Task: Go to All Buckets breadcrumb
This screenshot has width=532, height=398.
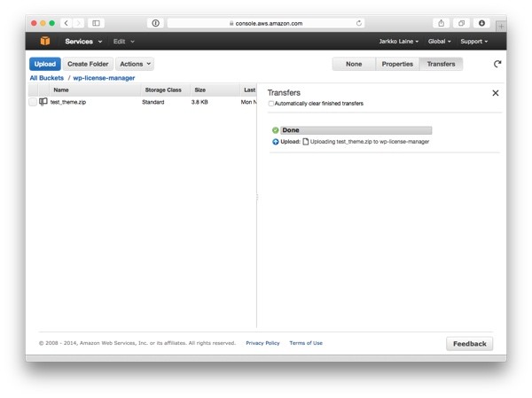Action: pos(46,78)
